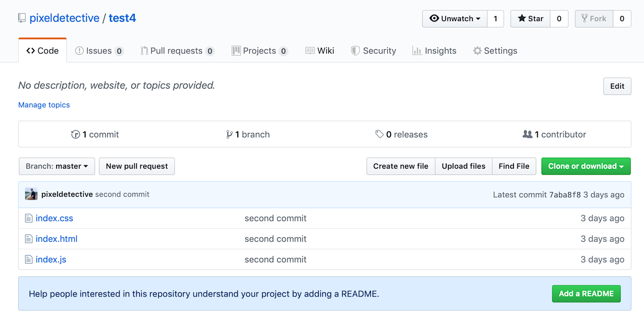Open the Wiki tab
This screenshot has height=325, width=644.
(320, 51)
